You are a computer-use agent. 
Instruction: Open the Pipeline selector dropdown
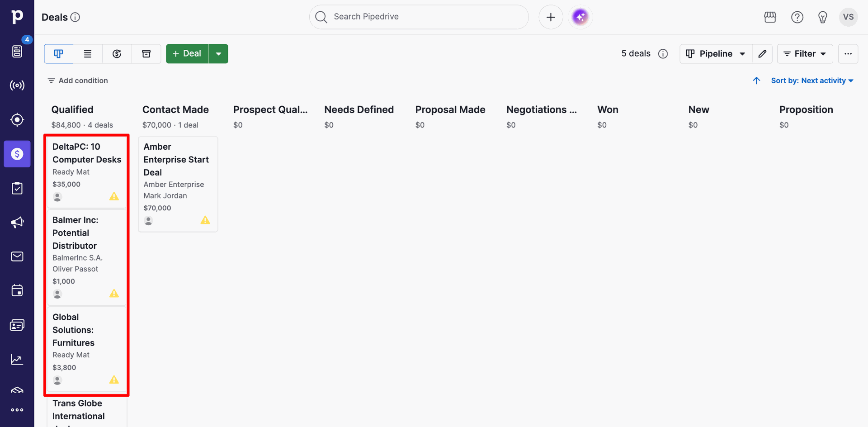tap(716, 54)
